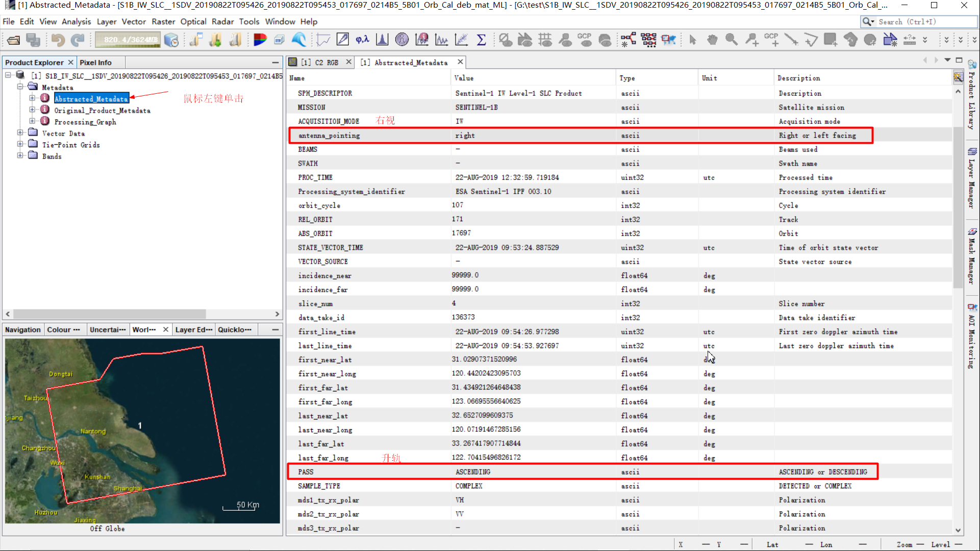The height and width of the screenshot is (551, 980).
Task: Select the pixel info tab icon
Action: 96,62
